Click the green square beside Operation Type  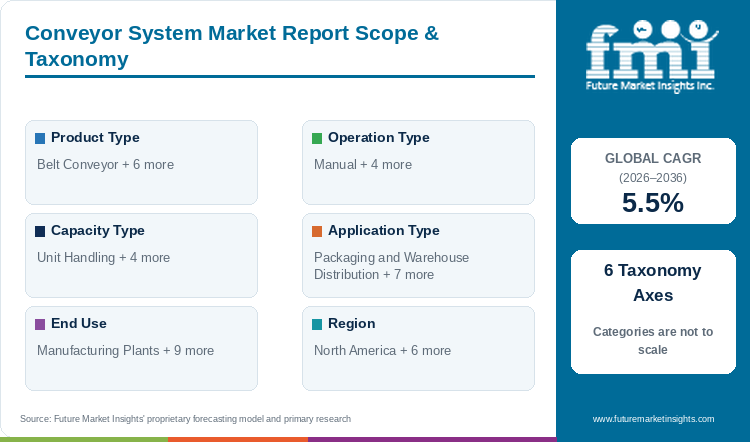317,138
